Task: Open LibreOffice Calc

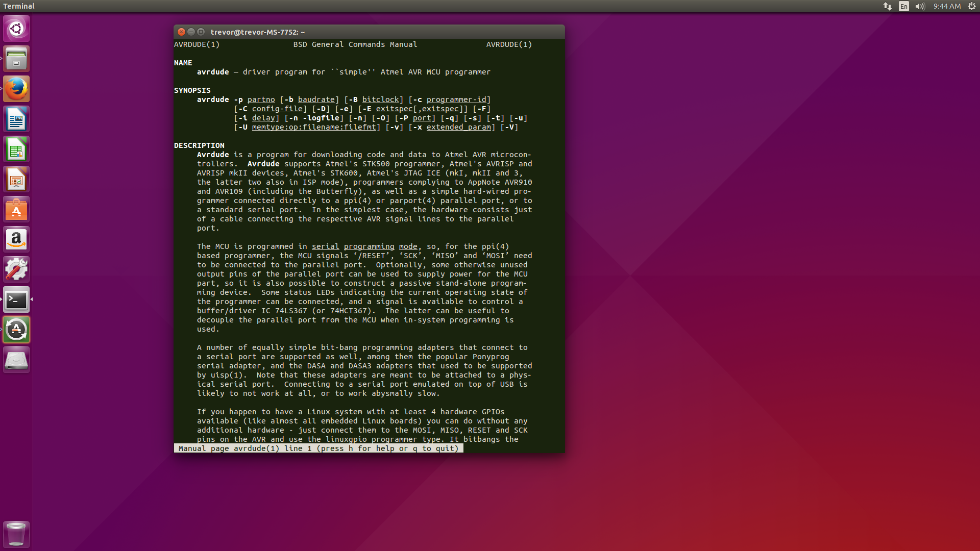Action: click(16, 148)
